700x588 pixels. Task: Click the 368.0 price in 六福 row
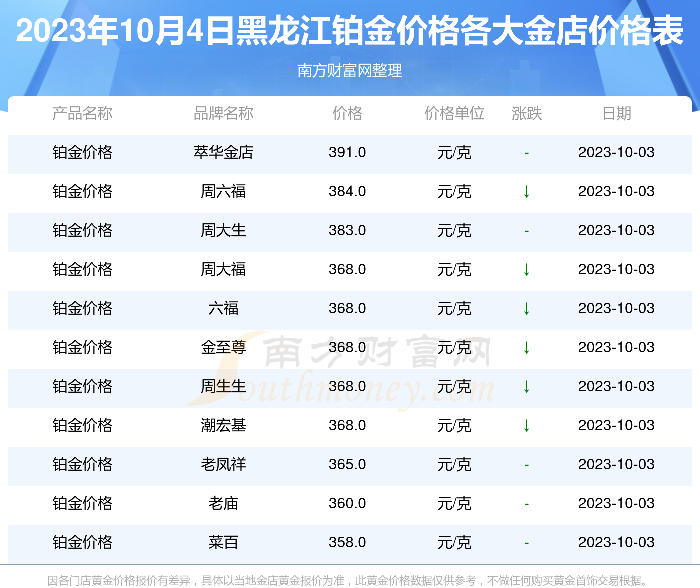pyautogui.click(x=347, y=308)
